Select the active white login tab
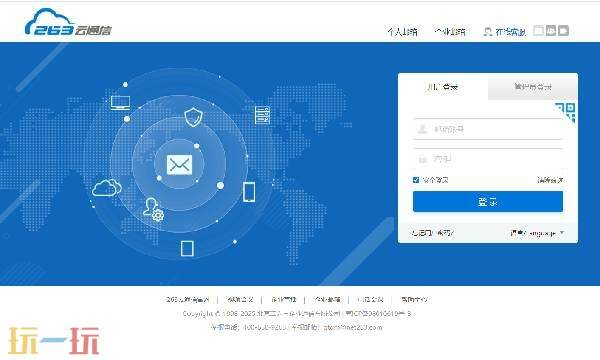This screenshot has width=600, height=360. [x=443, y=87]
